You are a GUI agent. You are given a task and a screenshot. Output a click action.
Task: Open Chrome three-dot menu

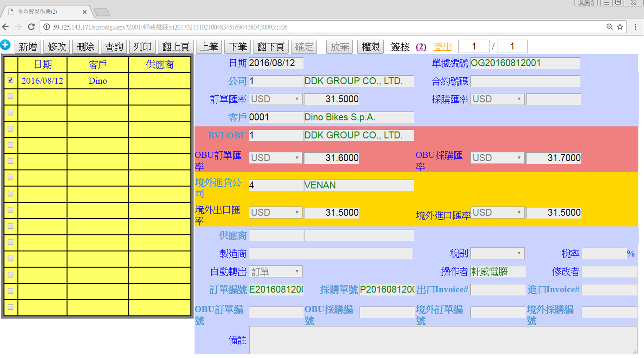click(x=635, y=27)
